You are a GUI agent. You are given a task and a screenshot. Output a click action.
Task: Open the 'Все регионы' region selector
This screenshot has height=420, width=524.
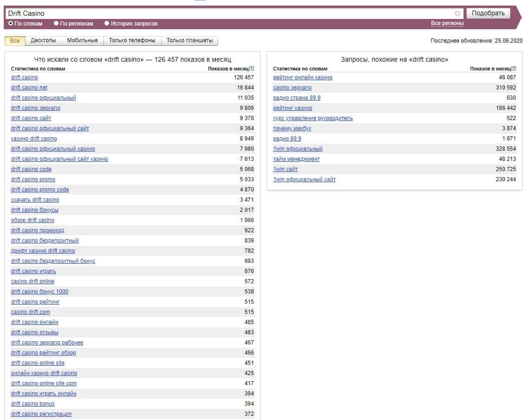[x=447, y=23]
